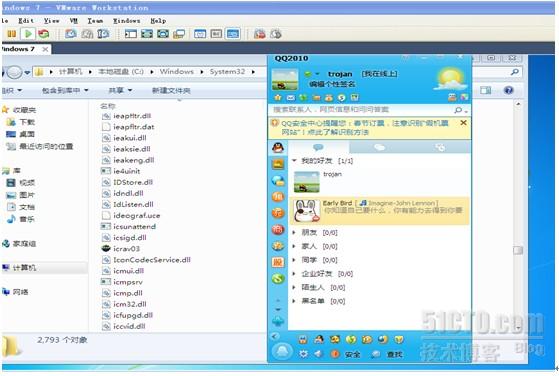This screenshot has height=376, width=559.
Task: Click the sun weather icon in QQ
Action: pos(450,79)
